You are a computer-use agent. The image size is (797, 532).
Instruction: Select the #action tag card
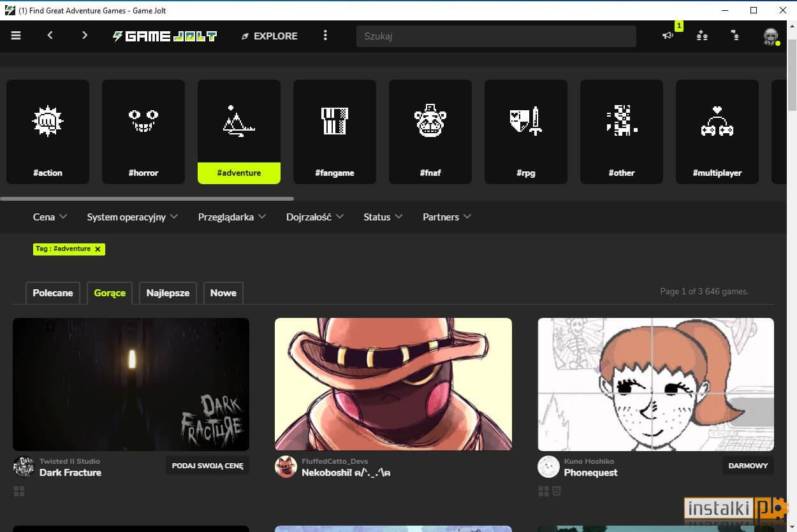[x=48, y=132]
